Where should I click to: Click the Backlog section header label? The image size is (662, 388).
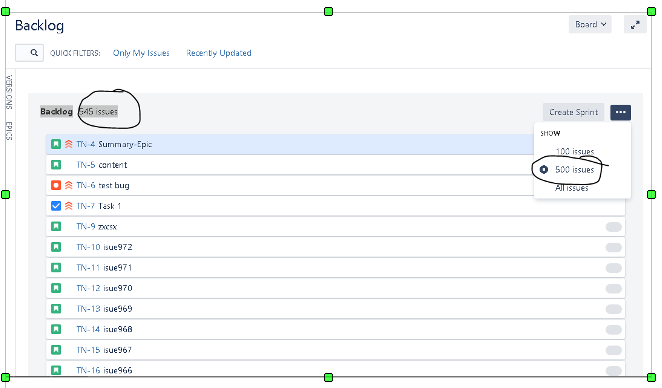[x=56, y=111]
